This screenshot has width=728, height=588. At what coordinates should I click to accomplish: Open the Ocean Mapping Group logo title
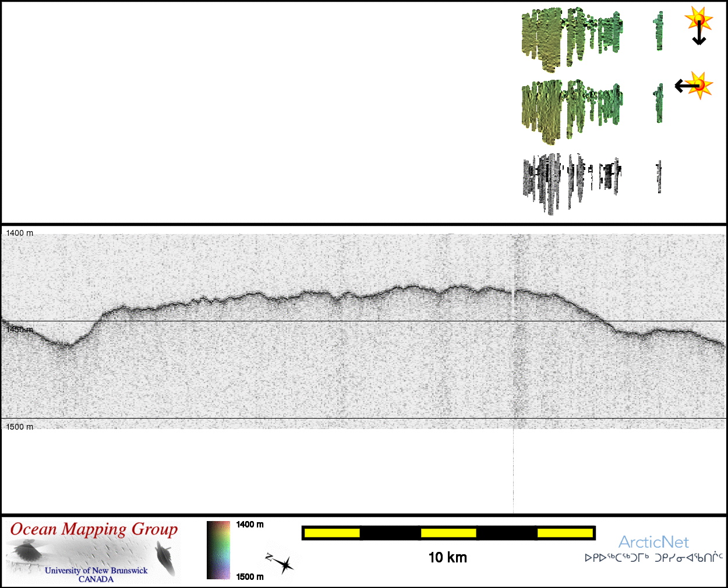click(94, 529)
